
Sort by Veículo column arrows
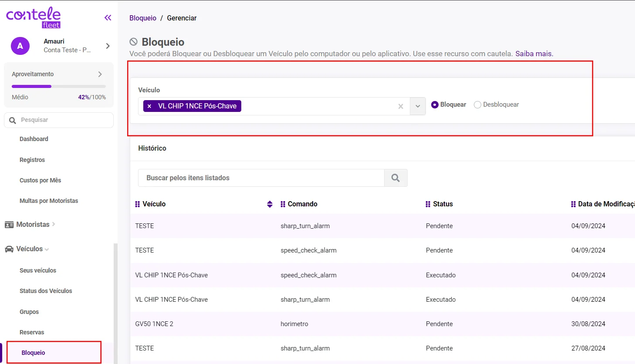tap(270, 204)
